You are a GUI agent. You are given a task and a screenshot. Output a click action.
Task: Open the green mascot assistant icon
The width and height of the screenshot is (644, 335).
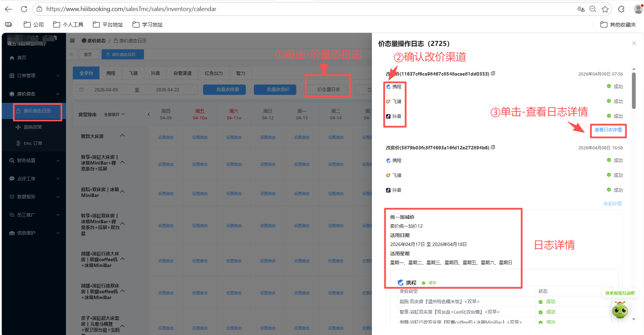coord(620,311)
